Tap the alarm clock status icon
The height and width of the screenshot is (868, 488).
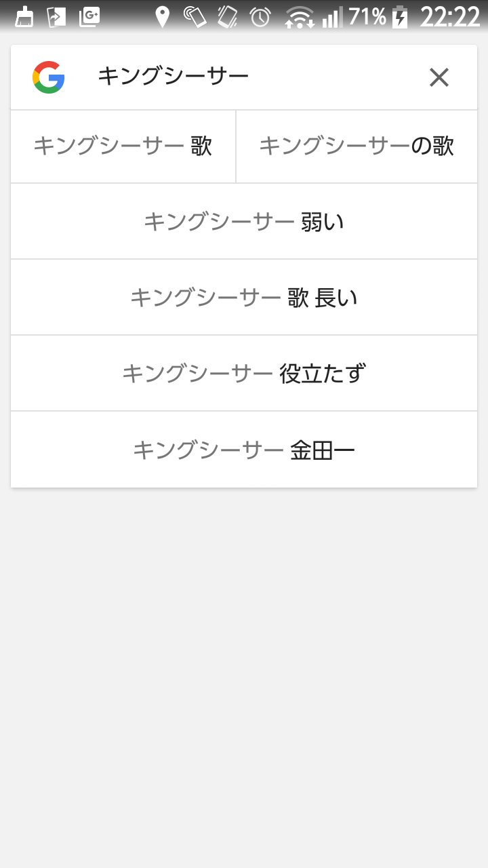pos(260,17)
